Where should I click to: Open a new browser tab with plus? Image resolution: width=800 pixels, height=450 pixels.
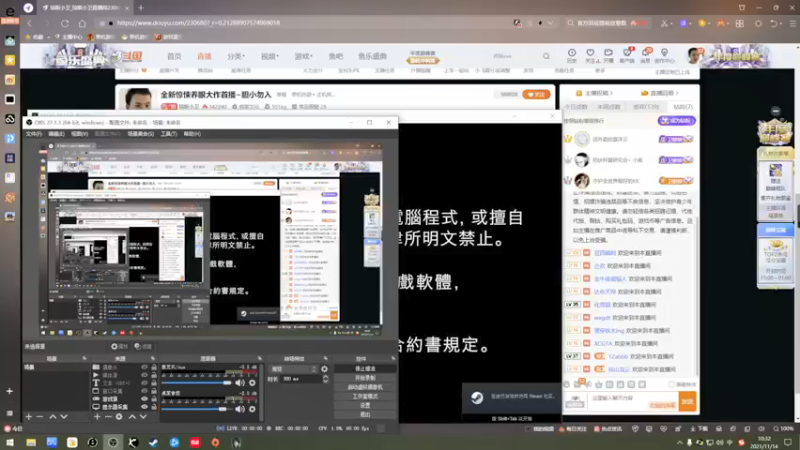tap(141, 8)
